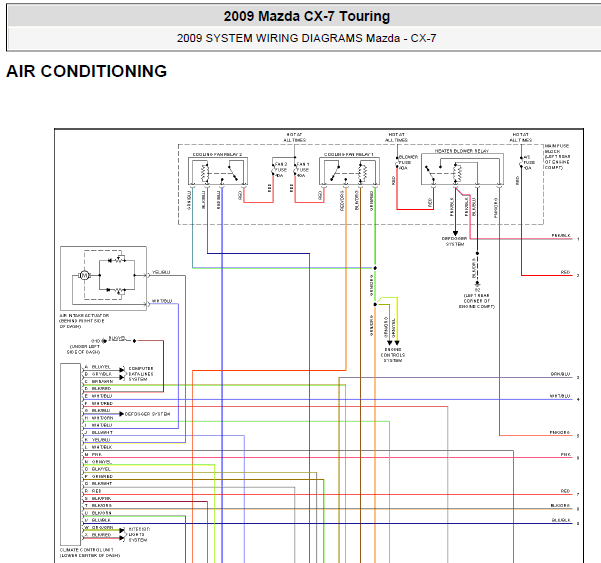Click the Interior Lights System label

[140, 534]
